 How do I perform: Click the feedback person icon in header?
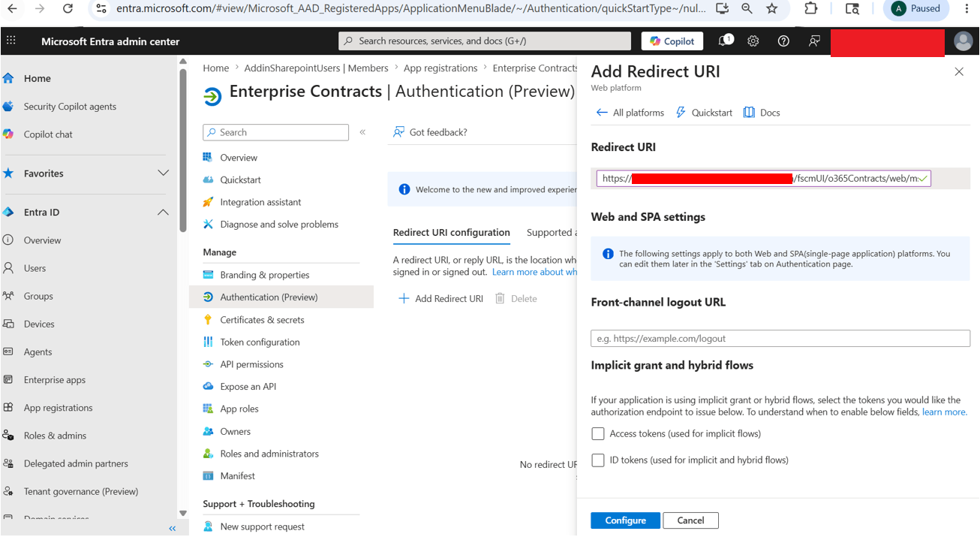coord(814,41)
